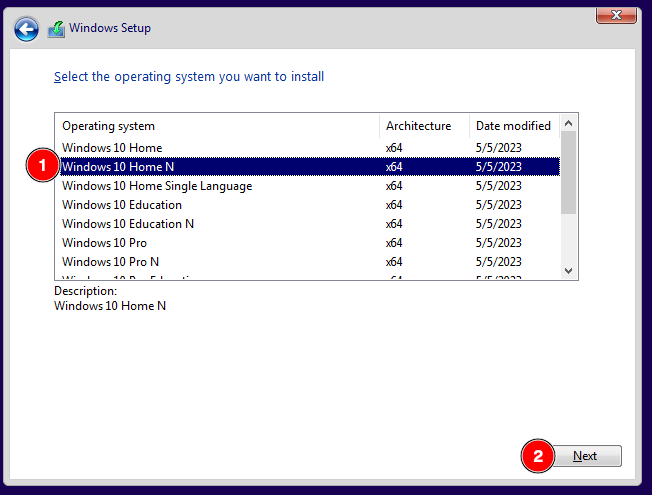
Task: Click the 5/5/2023 date for Windows 10 Home
Action: pyautogui.click(x=499, y=148)
